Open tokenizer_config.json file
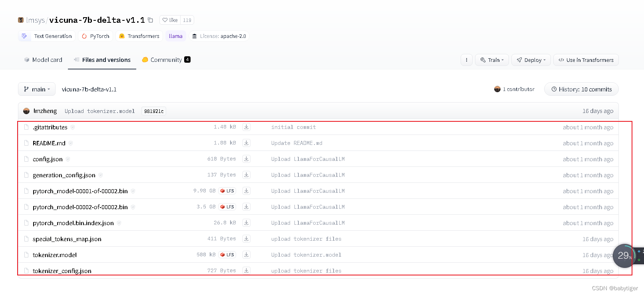 coord(62,271)
